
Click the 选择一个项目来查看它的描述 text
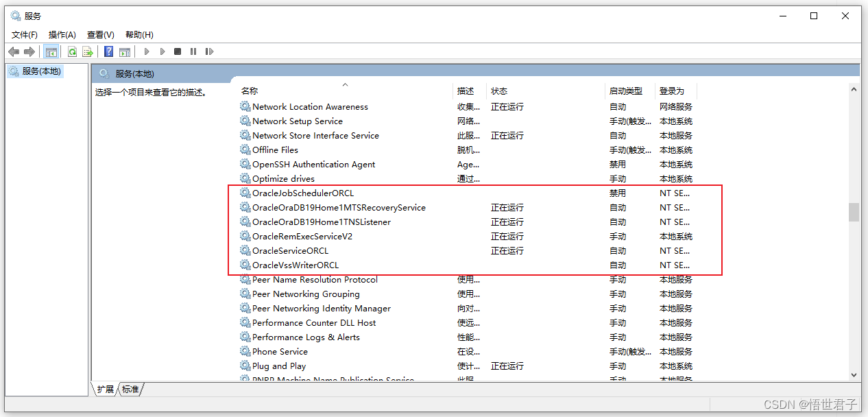[151, 92]
